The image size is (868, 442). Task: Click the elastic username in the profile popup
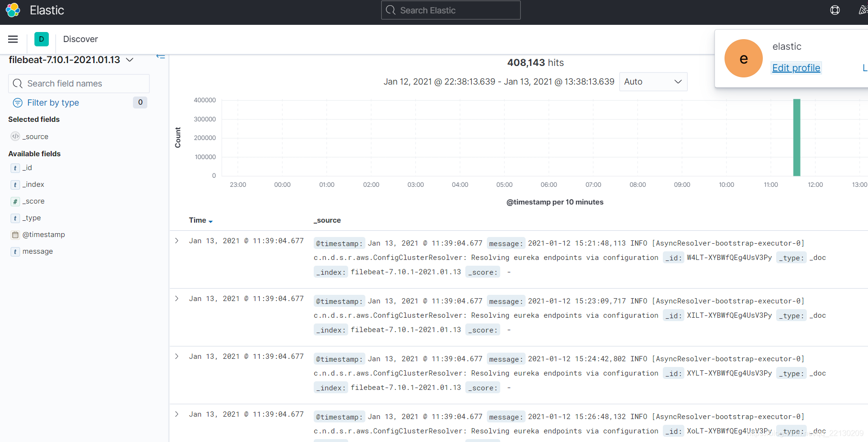click(x=787, y=46)
